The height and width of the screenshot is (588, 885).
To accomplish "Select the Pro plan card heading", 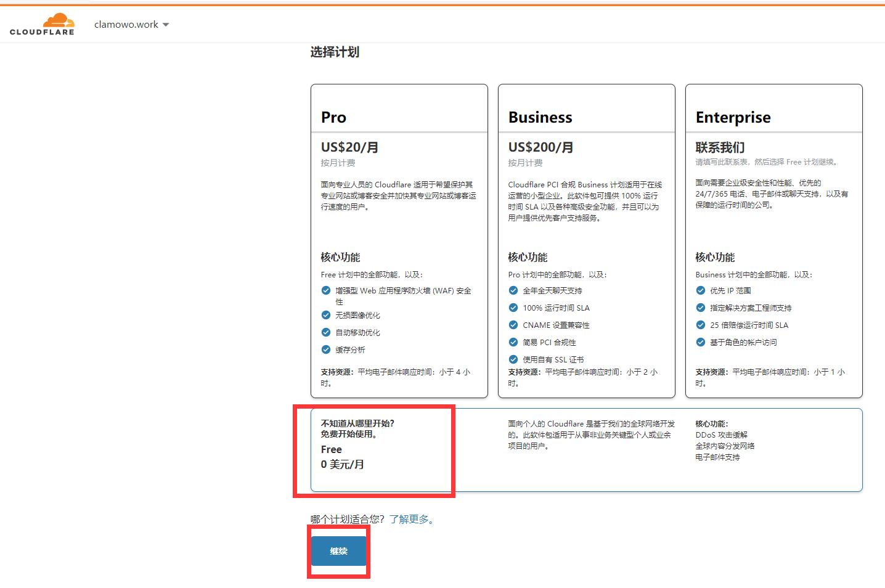I will tap(333, 117).
